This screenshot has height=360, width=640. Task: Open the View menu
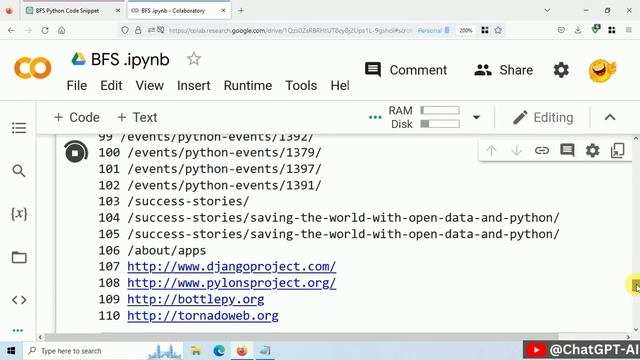coord(149,86)
